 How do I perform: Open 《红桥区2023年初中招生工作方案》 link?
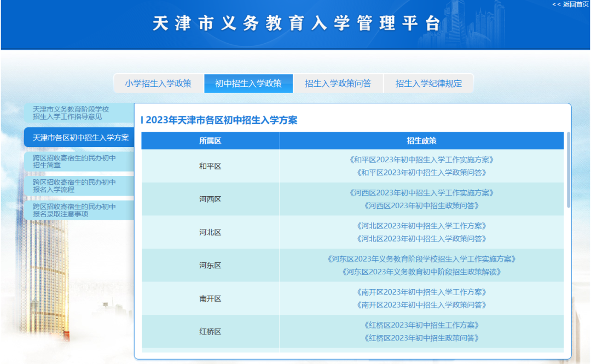coord(421,325)
